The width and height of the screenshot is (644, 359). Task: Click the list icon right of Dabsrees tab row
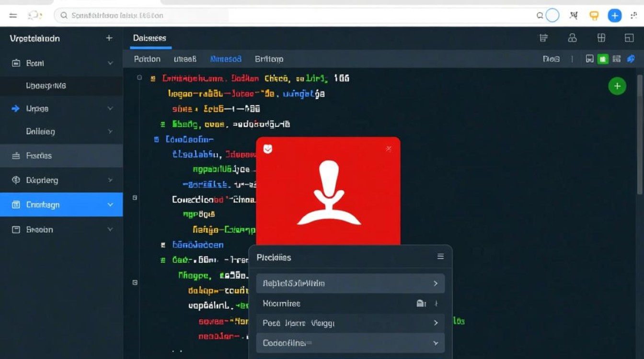coord(543,38)
